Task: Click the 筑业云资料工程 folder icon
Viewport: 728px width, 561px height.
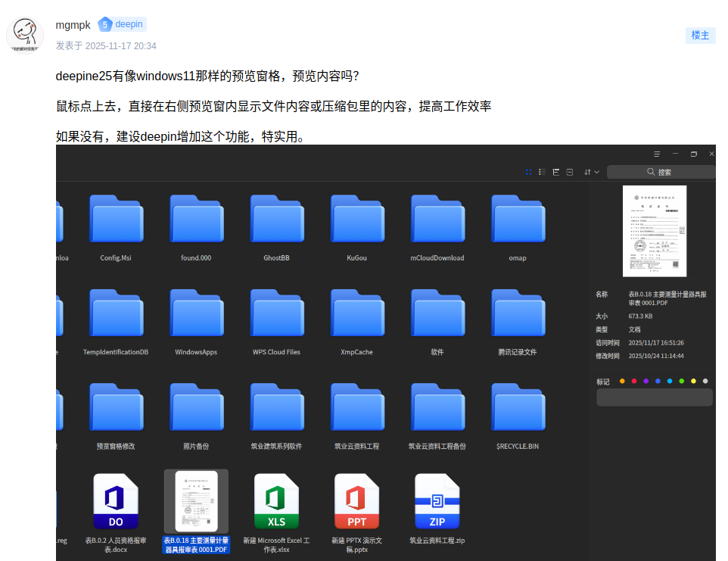Action: (x=357, y=407)
